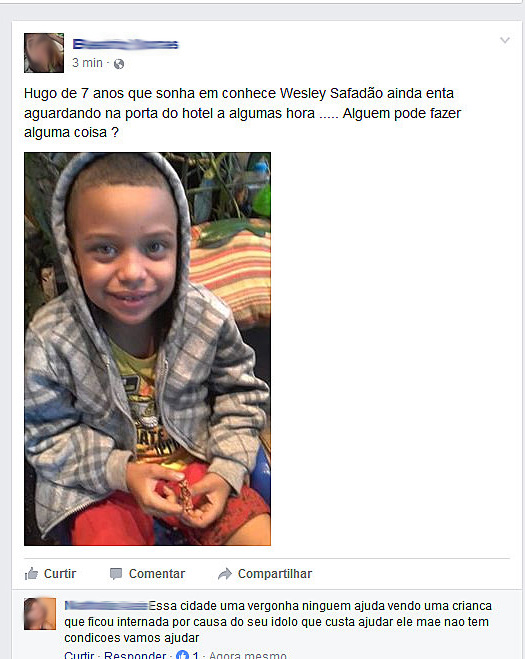Click the Comentar button text
The height and width of the screenshot is (659, 525).
157,574
